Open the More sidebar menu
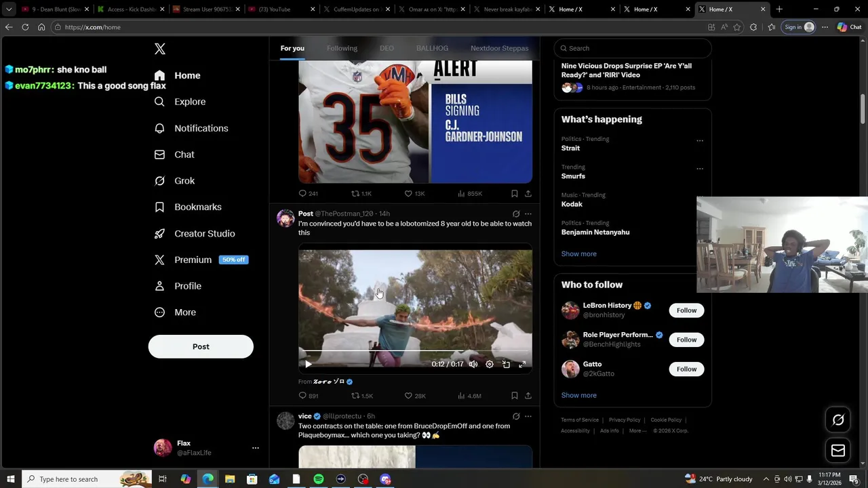868x488 pixels. [x=175, y=312]
